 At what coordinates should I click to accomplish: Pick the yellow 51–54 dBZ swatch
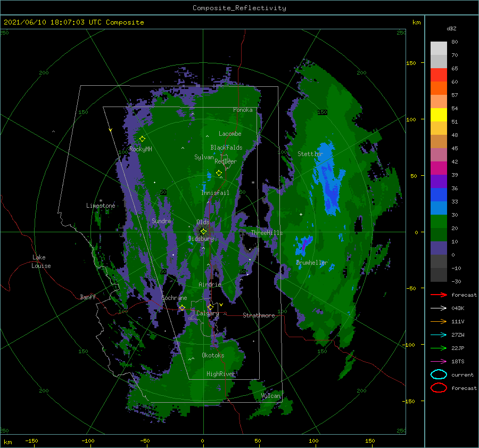click(x=439, y=115)
